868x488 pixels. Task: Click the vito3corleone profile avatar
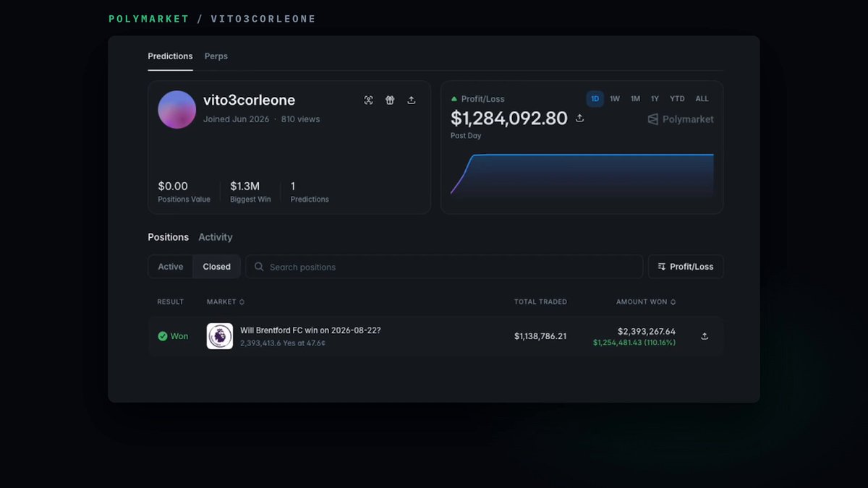coord(177,110)
